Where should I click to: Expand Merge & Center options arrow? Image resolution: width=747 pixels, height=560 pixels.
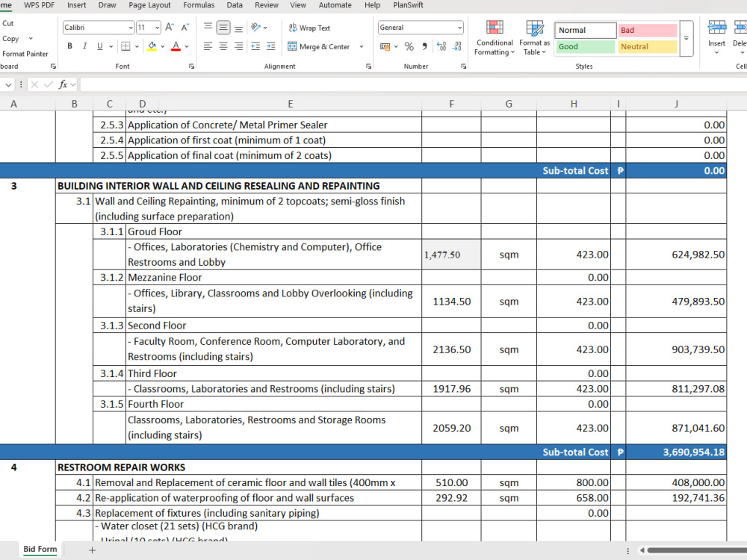tap(361, 46)
